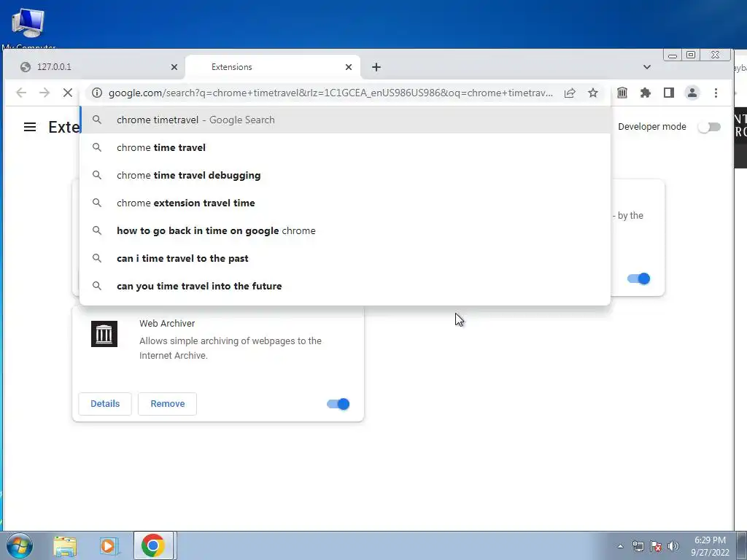Open the Chrome profile avatar menu
This screenshot has width=747, height=560.
tap(692, 93)
